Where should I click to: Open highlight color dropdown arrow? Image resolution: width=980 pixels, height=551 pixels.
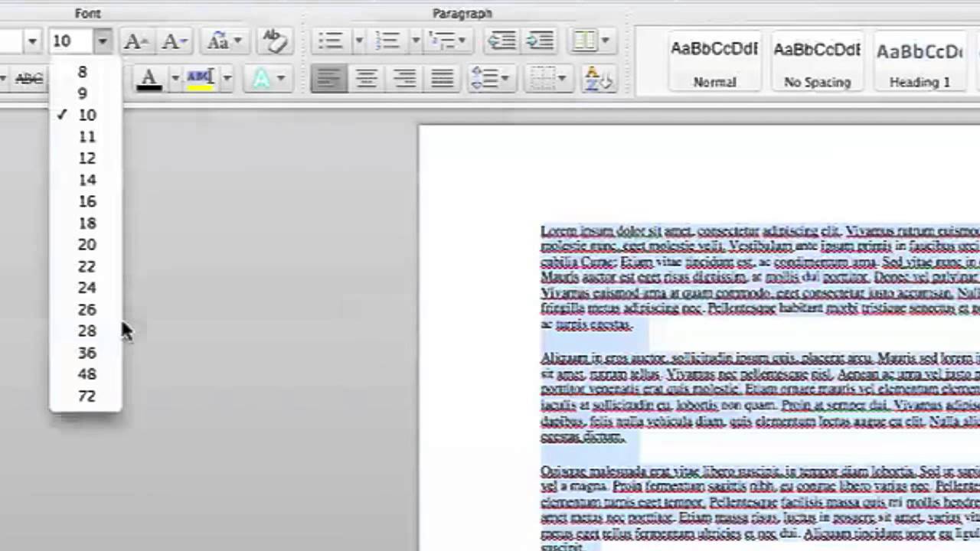point(226,78)
